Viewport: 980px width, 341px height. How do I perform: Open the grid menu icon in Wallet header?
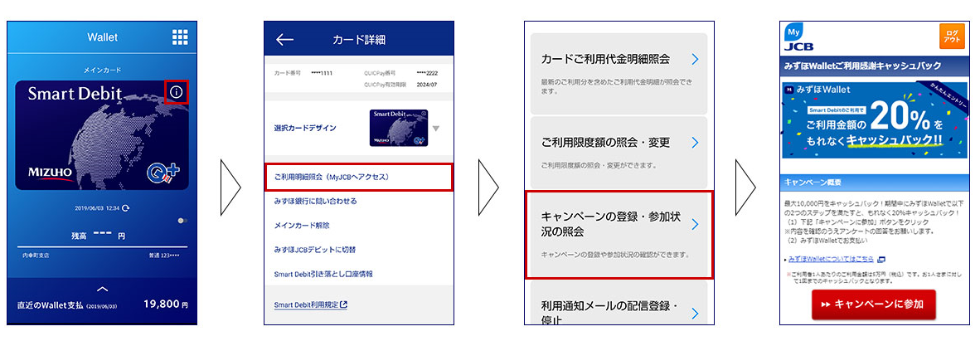(x=180, y=37)
